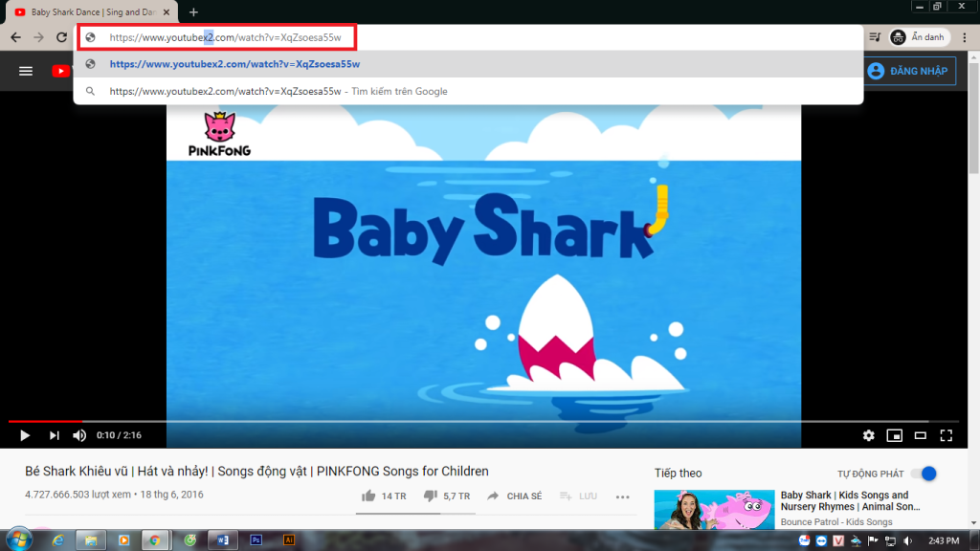Open the YouTube hamburger guide menu
This screenshot has width=980, height=551.
[x=25, y=69]
